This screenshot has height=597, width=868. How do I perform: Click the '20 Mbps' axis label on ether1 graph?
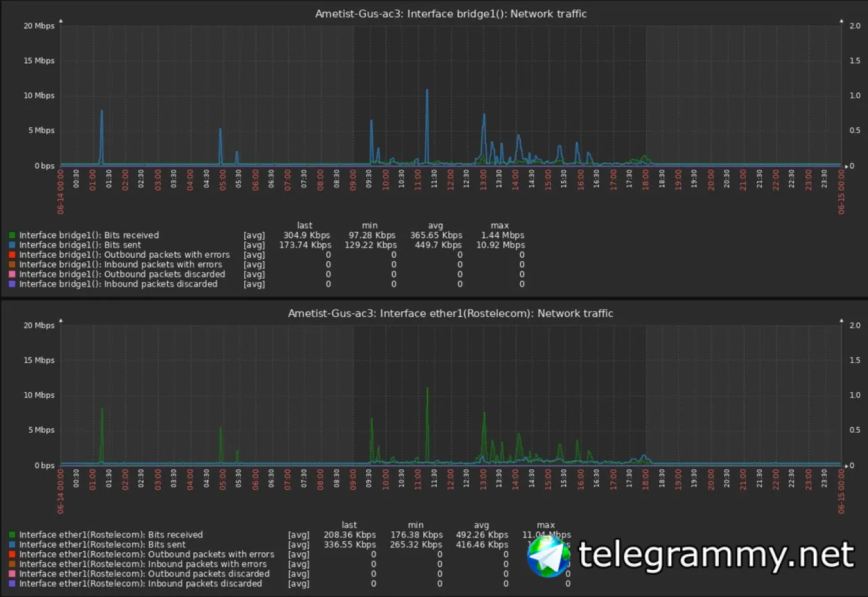(x=39, y=326)
